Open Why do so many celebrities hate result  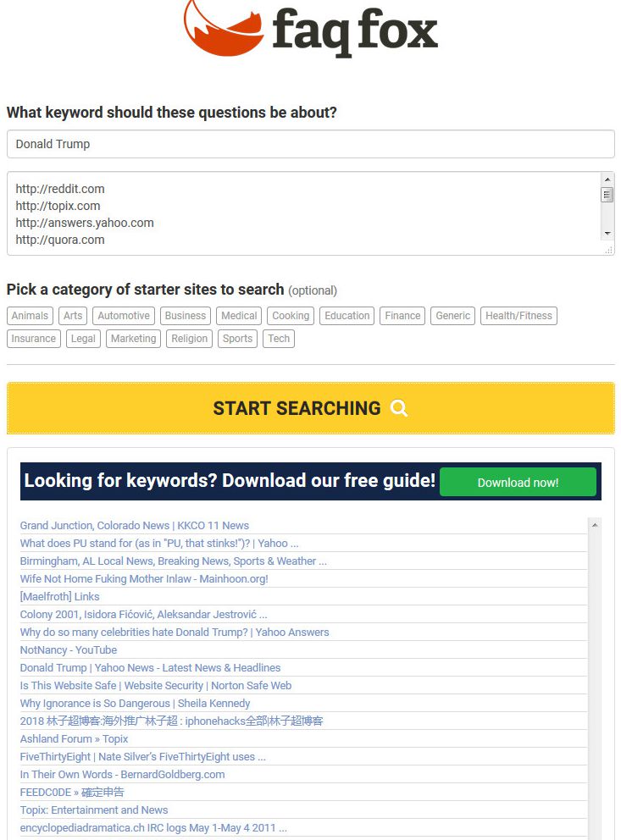[175, 633]
